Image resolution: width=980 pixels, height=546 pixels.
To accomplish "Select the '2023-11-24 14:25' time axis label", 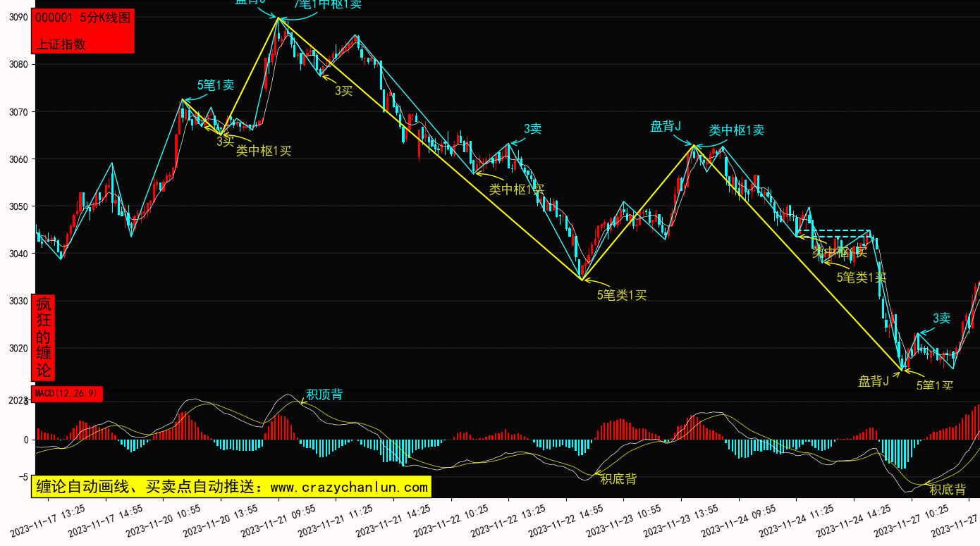I will [854, 520].
